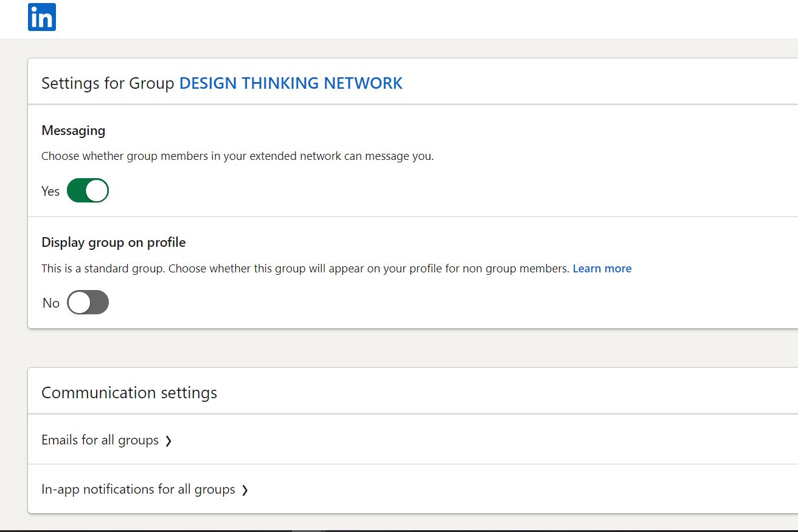Expand the Emails for all groups chevron
Image resolution: width=798 pixels, height=532 pixels.
(x=168, y=441)
